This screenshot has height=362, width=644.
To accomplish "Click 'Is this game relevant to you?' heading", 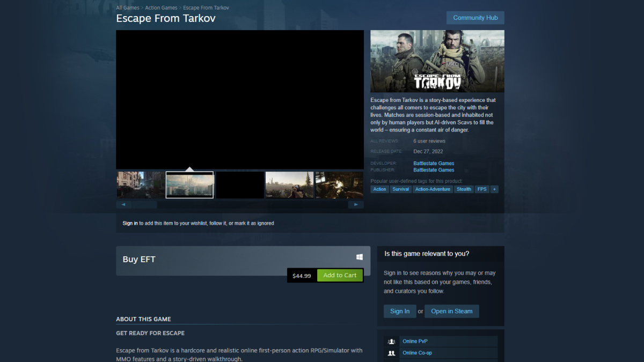I will point(427,254).
